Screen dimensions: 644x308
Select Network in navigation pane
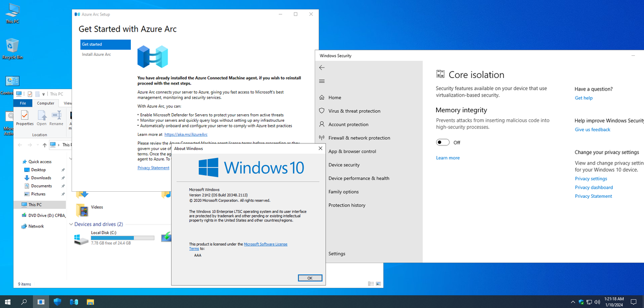tap(36, 226)
